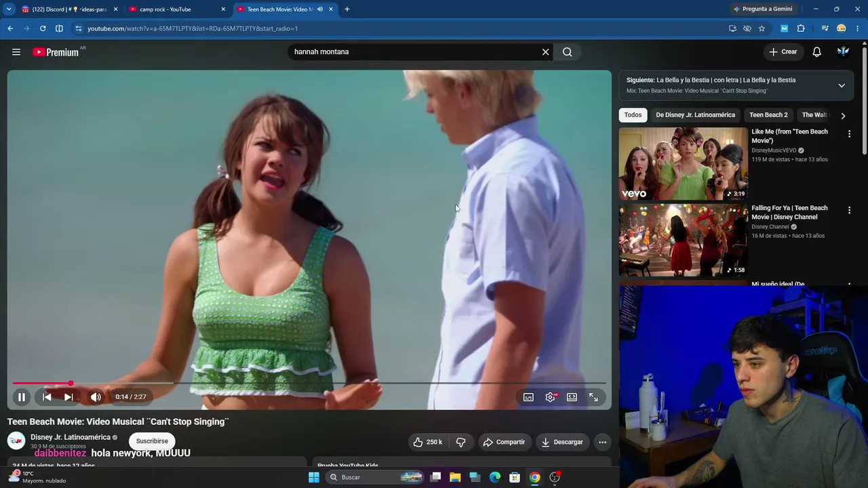
Task: Select the 'Todos' filter chip
Action: 633,115
